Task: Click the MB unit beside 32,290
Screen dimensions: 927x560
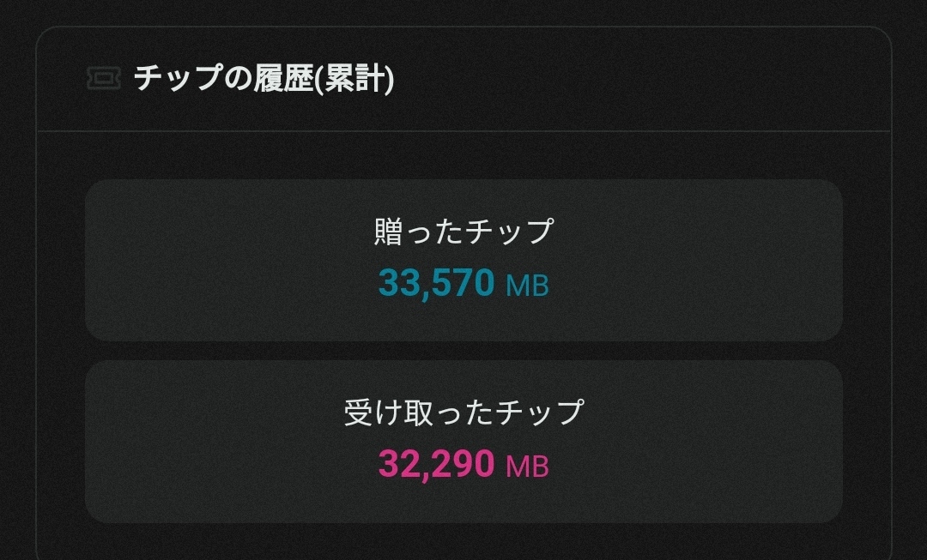Action: [527, 467]
